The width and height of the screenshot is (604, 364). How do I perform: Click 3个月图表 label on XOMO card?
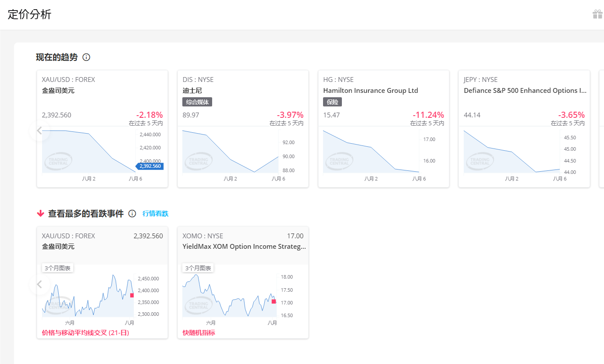(x=198, y=268)
